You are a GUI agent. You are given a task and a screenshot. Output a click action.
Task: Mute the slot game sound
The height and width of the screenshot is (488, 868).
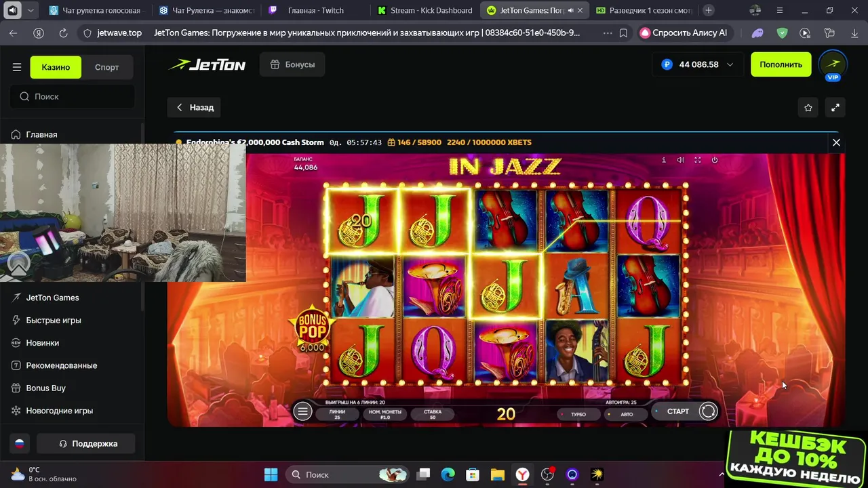[681, 160]
